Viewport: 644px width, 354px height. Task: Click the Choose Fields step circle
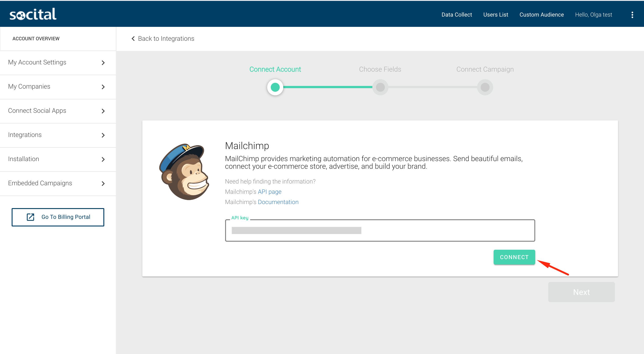tap(380, 87)
